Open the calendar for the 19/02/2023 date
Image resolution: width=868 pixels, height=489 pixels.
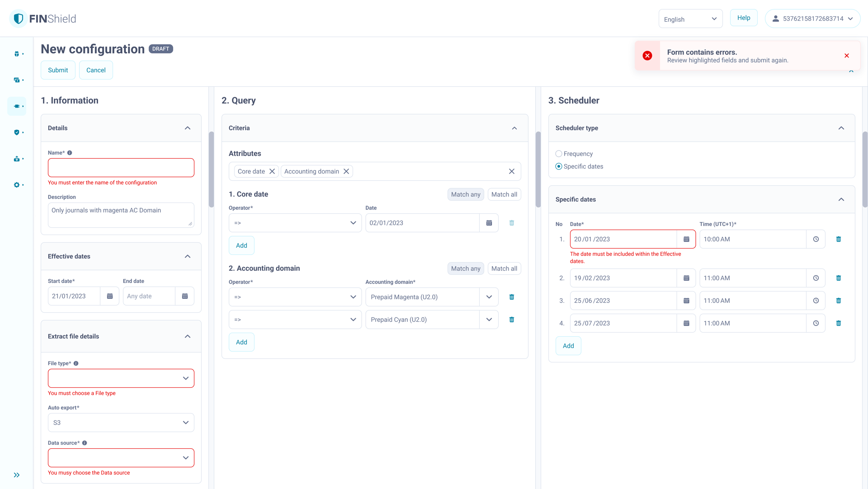[x=686, y=278]
